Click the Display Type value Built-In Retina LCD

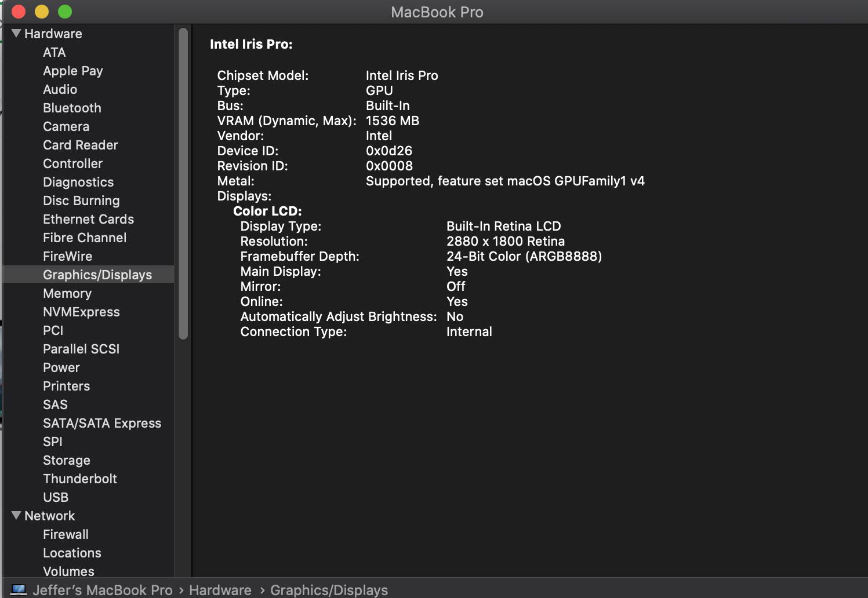pyautogui.click(x=504, y=226)
